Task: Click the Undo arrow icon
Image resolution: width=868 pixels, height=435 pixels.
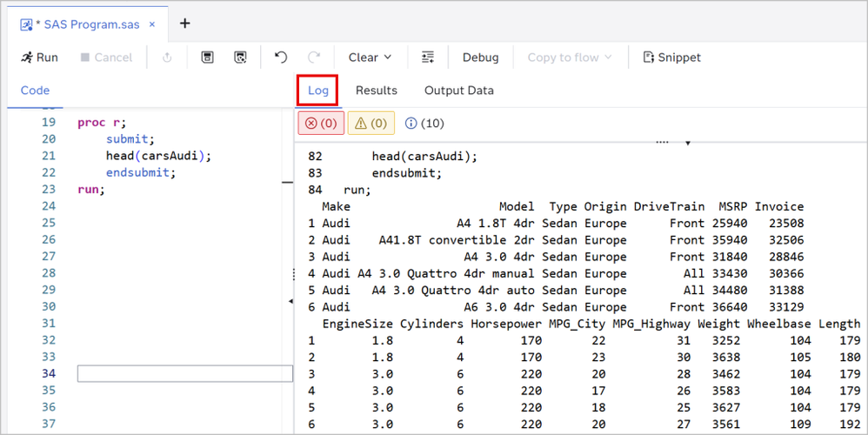Action: pos(281,57)
